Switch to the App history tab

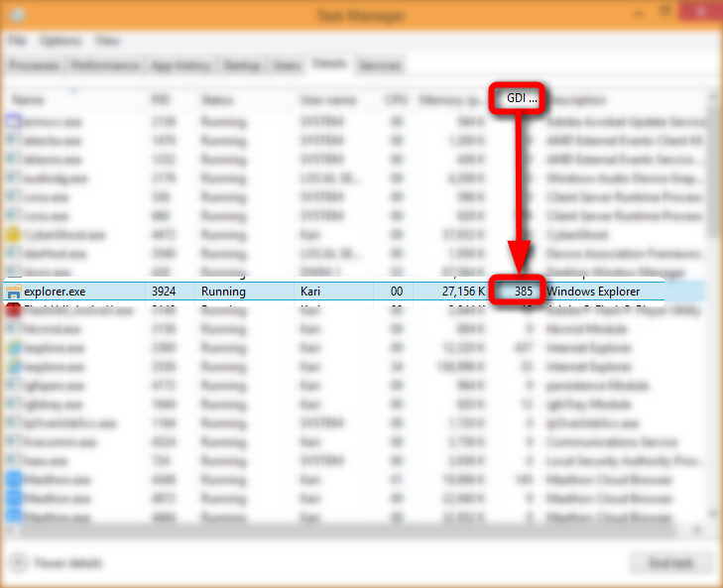tap(181, 65)
